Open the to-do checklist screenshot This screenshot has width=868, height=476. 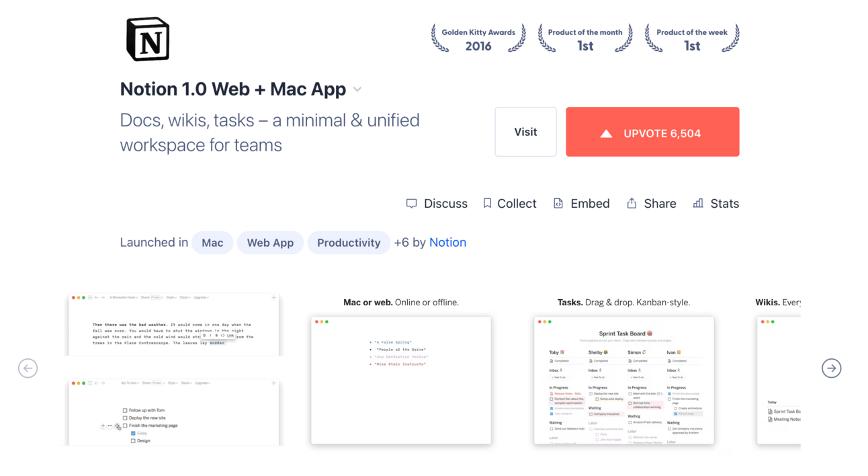coord(174,411)
